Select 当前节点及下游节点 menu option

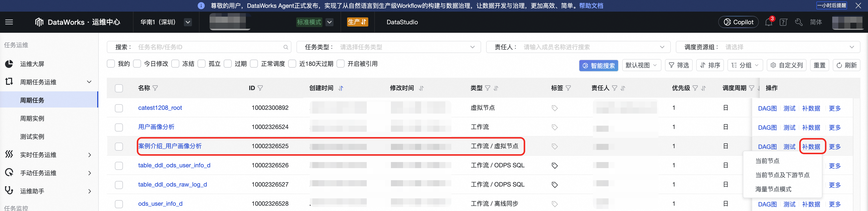(x=782, y=175)
